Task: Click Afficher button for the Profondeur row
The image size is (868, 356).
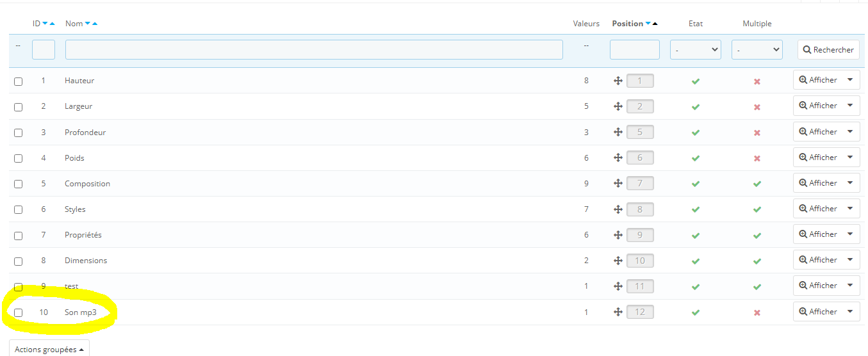Action: (x=818, y=132)
